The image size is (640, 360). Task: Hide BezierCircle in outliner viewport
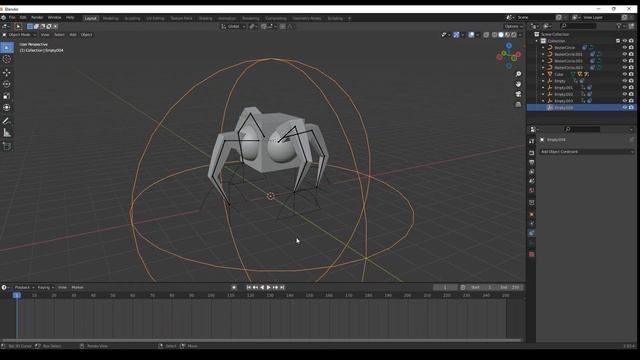pos(624,48)
